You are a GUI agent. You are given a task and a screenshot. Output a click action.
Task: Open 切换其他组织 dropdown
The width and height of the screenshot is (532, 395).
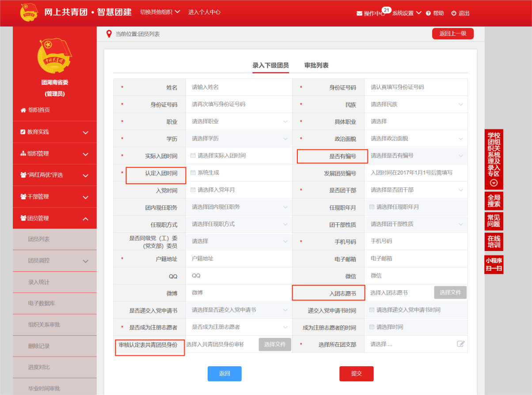coord(160,12)
